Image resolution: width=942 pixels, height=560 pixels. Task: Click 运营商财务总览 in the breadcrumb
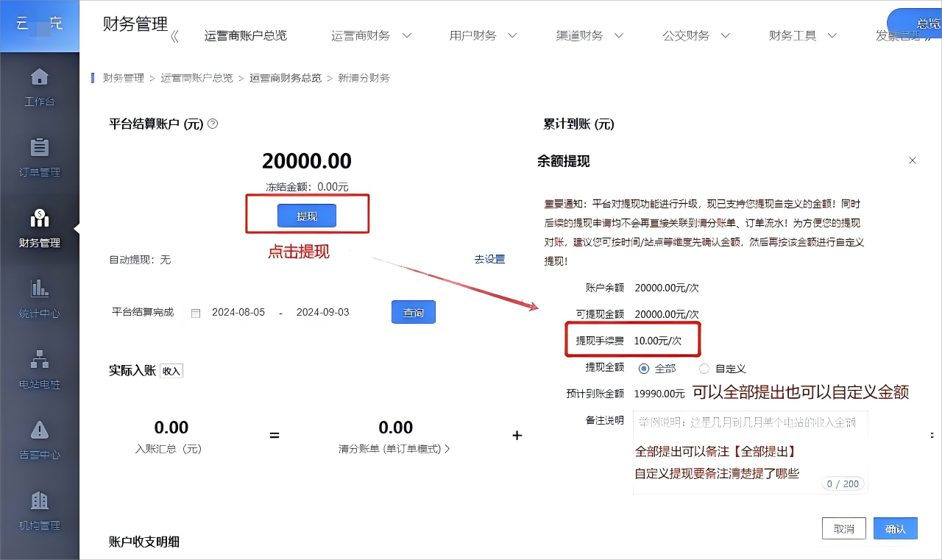(286, 78)
